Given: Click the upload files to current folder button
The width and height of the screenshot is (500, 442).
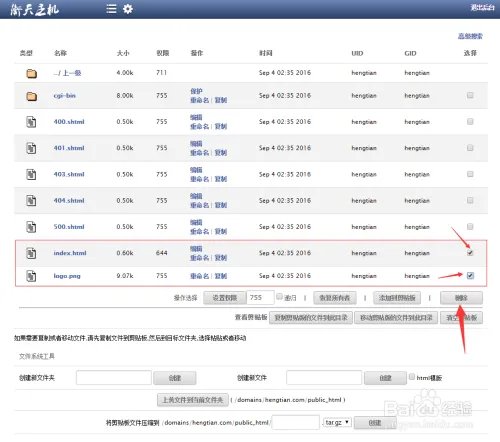Looking at the screenshot, I should 193,400.
